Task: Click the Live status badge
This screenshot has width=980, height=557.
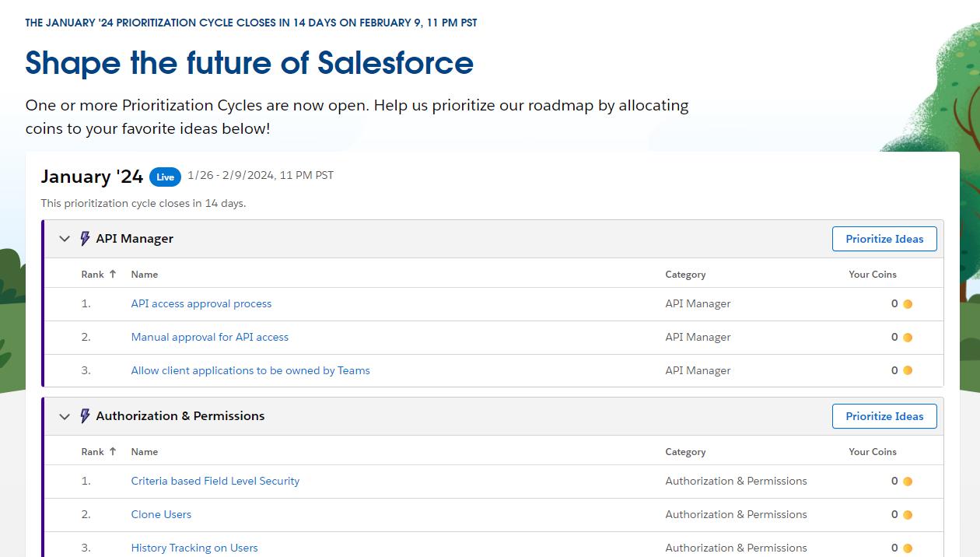Action: coord(165,177)
